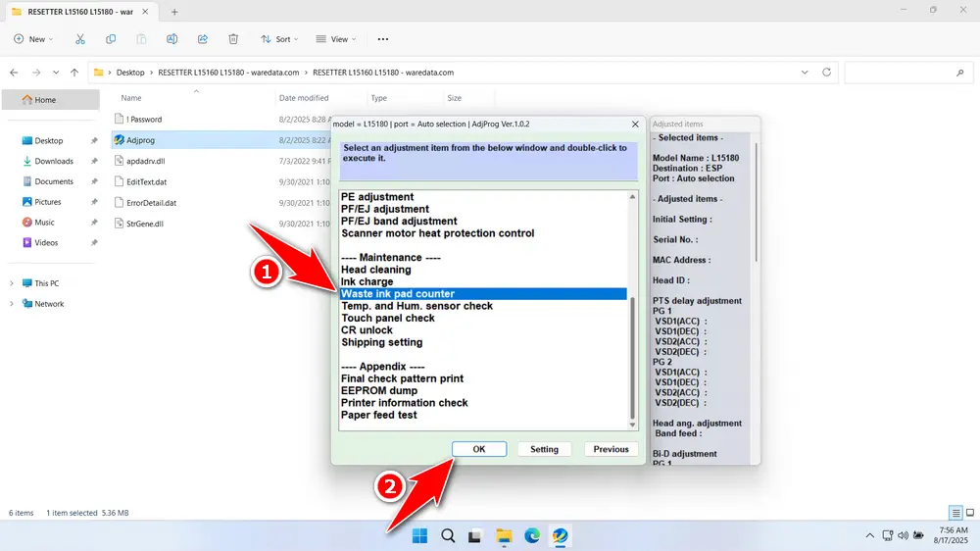Open File Explorer from taskbar
Image resolution: width=980 pixels, height=551 pixels.
point(504,536)
